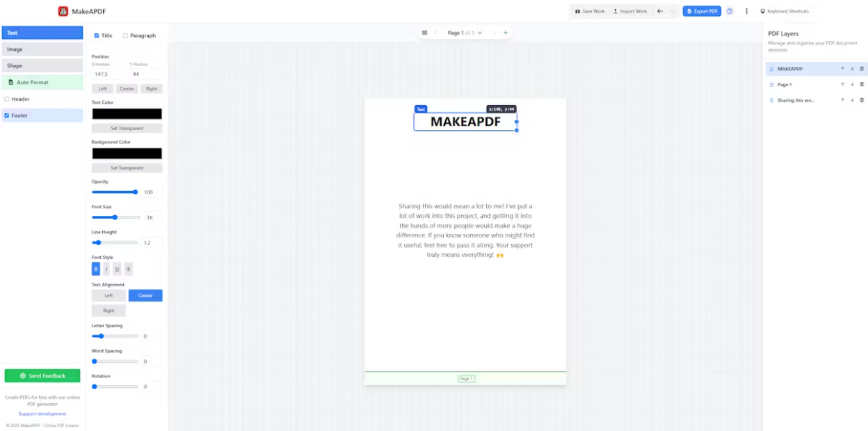Toggle italic font style

click(106, 269)
